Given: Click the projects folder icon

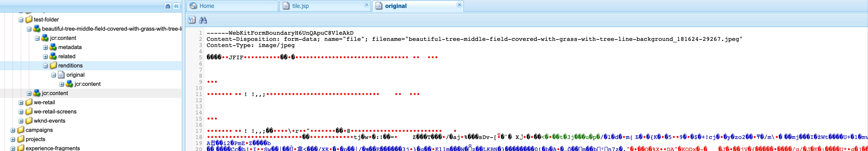Looking at the screenshot, I should click(x=21, y=139).
